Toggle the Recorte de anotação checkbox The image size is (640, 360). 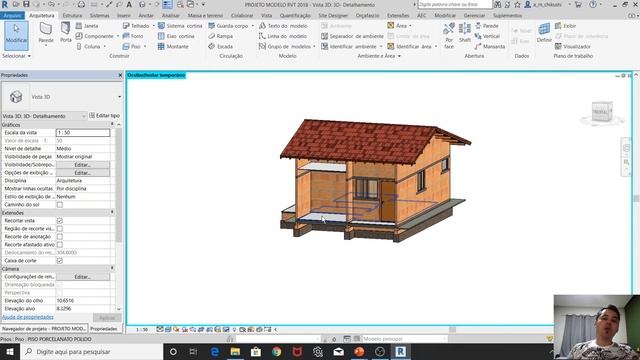(x=60, y=236)
